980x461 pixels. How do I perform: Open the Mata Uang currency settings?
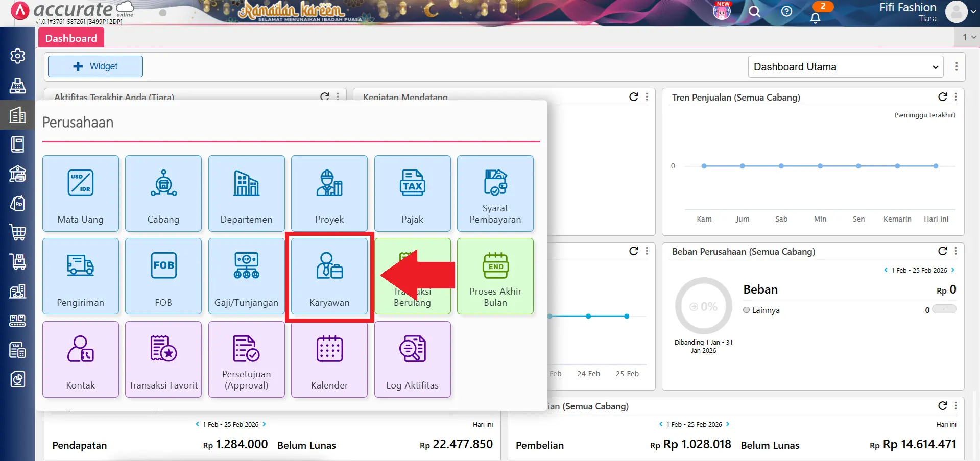(80, 193)
